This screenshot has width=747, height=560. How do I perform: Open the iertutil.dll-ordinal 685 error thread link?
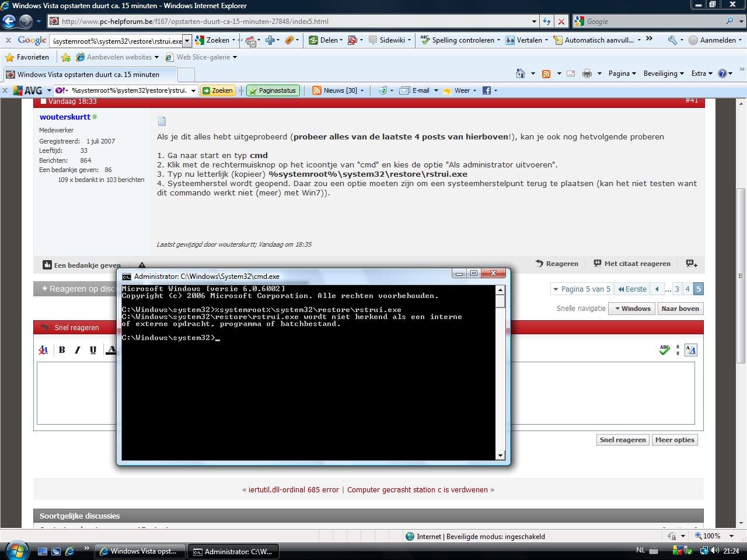pos(294,490)
